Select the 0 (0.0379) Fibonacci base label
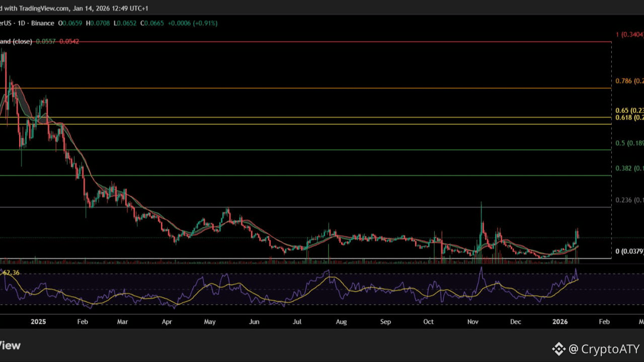 click(629, 251)
